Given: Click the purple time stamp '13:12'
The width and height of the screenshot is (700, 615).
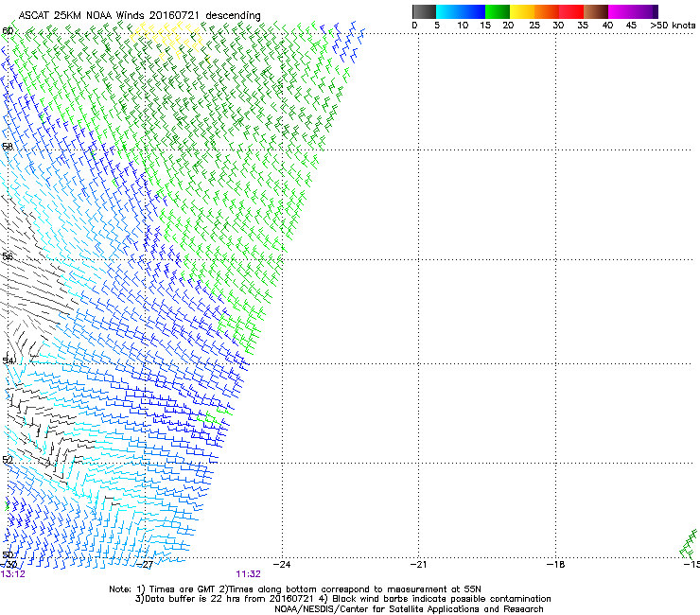Looking at the screenshot, I should (13, 574).
